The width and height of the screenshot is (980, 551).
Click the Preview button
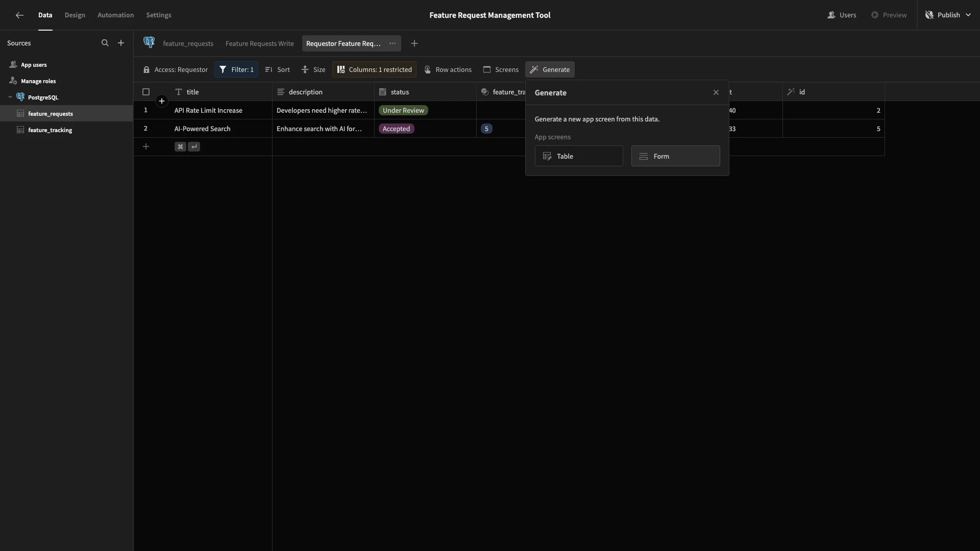(x=889, y=15)
